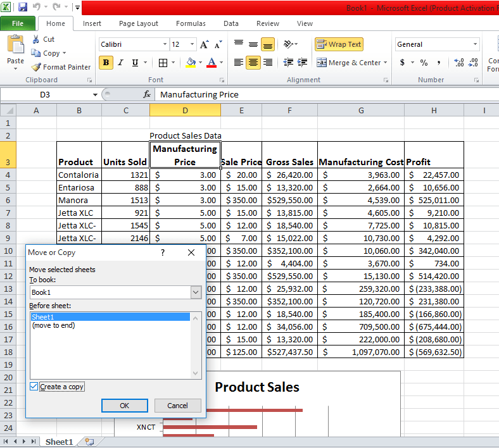The image size is (499, 448).
Task: Switch to the Page Layout tab
Action: (139, 23)
